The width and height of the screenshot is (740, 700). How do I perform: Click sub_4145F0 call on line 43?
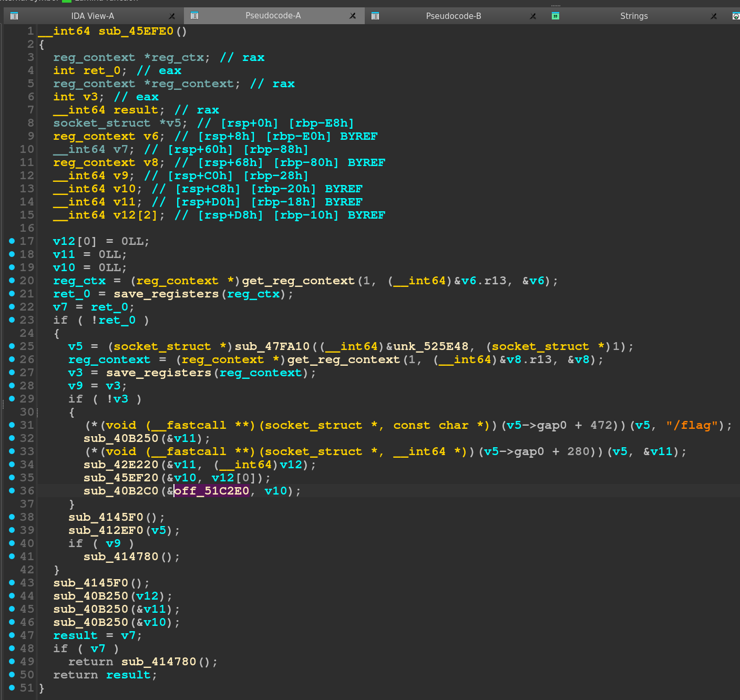tap(90, 583)
